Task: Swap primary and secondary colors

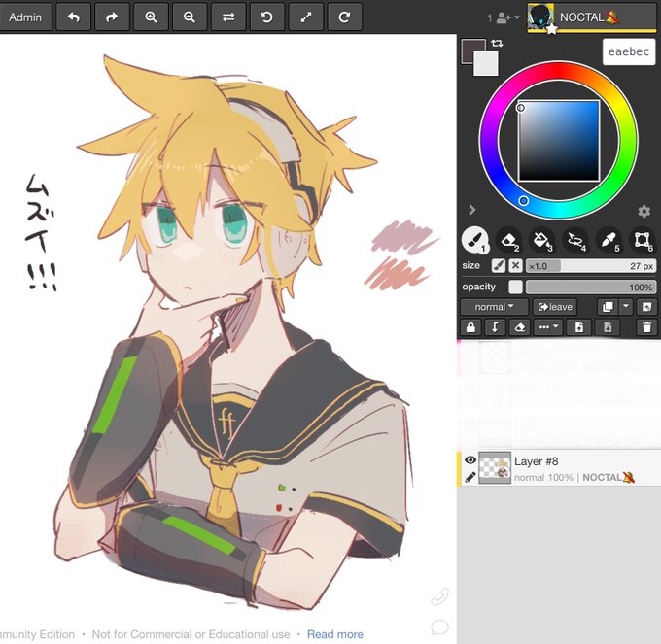Action: click(x=497, y=43)
